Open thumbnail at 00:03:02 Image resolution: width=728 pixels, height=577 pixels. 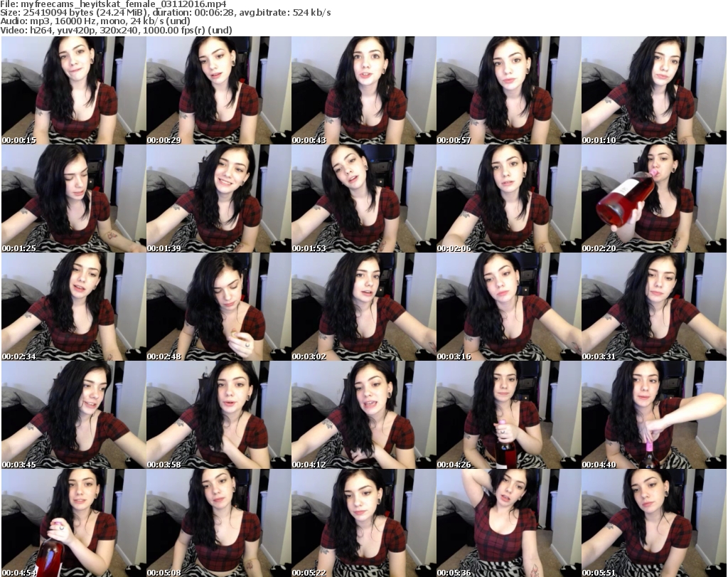click(x=363, y=307)
